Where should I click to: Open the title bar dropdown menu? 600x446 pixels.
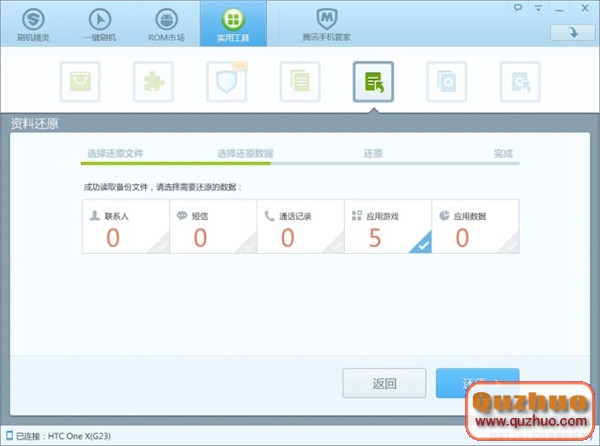538,8
